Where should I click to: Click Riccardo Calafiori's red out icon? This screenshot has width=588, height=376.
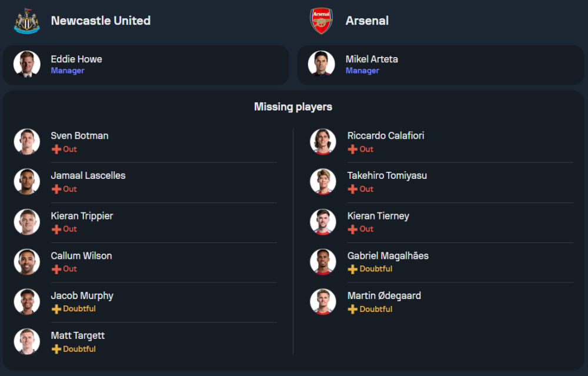(353, 149)
